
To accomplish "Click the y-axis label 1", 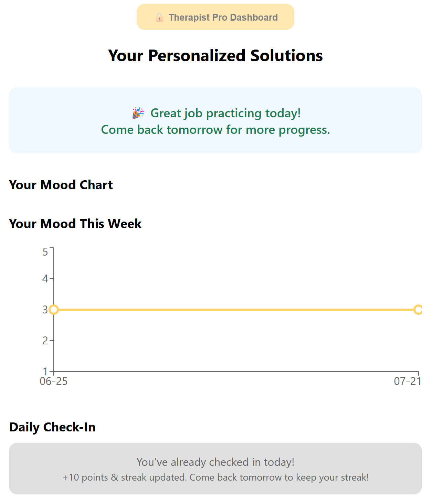I will pos(45,371).
